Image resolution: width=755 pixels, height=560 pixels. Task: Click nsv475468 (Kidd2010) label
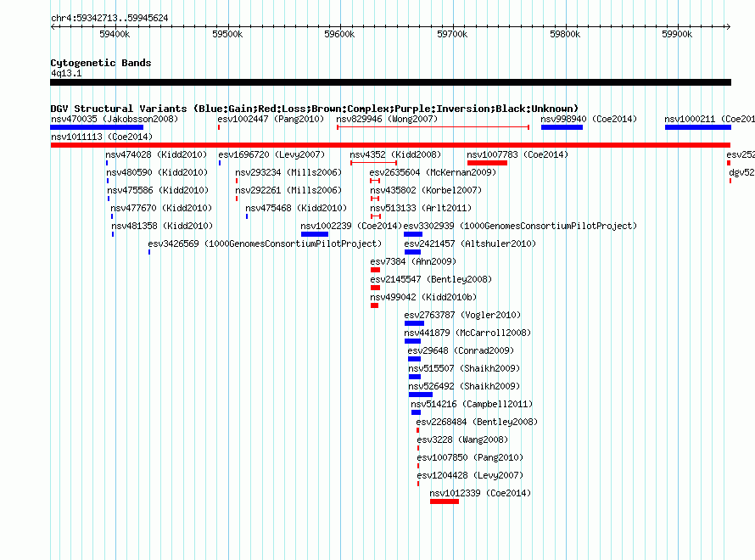click(x=296, y=208)
